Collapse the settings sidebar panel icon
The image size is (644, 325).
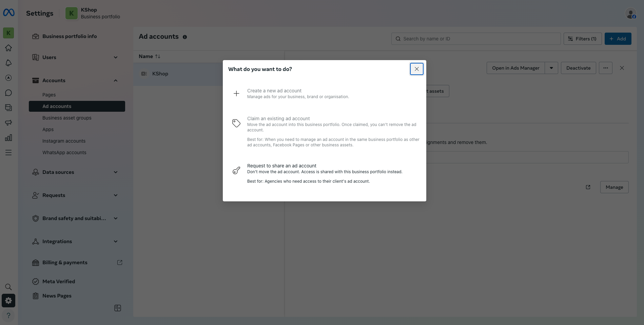[118, 308]
